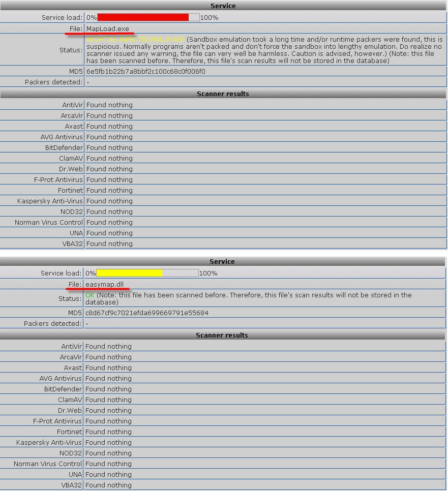Click AntiVir label in easymap.dll results
The height and width of the screenshot is (491, 448).
[x=71, y=346]
